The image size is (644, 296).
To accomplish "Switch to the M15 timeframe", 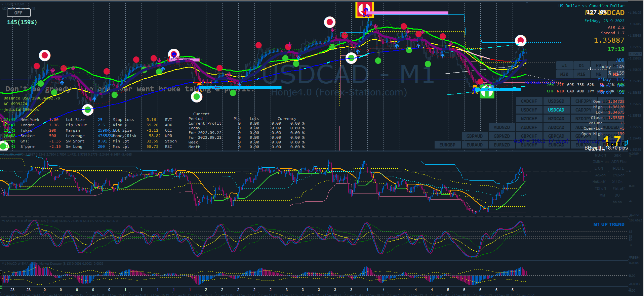I will coord(581,74).
